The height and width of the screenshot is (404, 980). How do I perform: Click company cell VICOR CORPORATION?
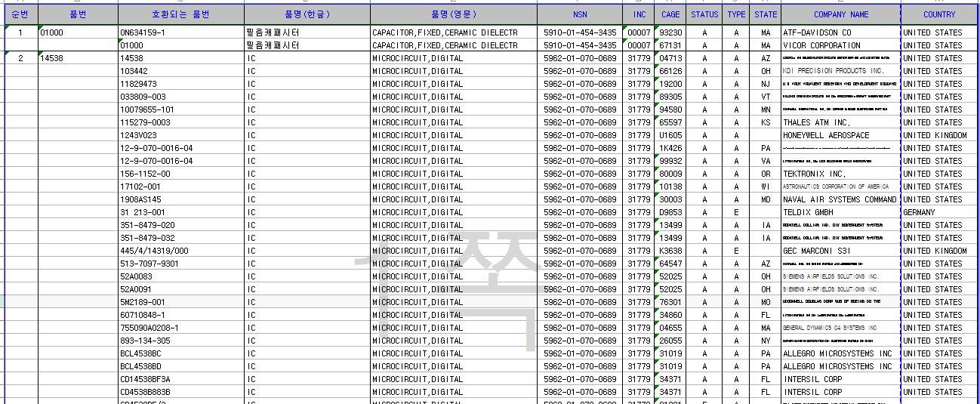click(841, 45)
